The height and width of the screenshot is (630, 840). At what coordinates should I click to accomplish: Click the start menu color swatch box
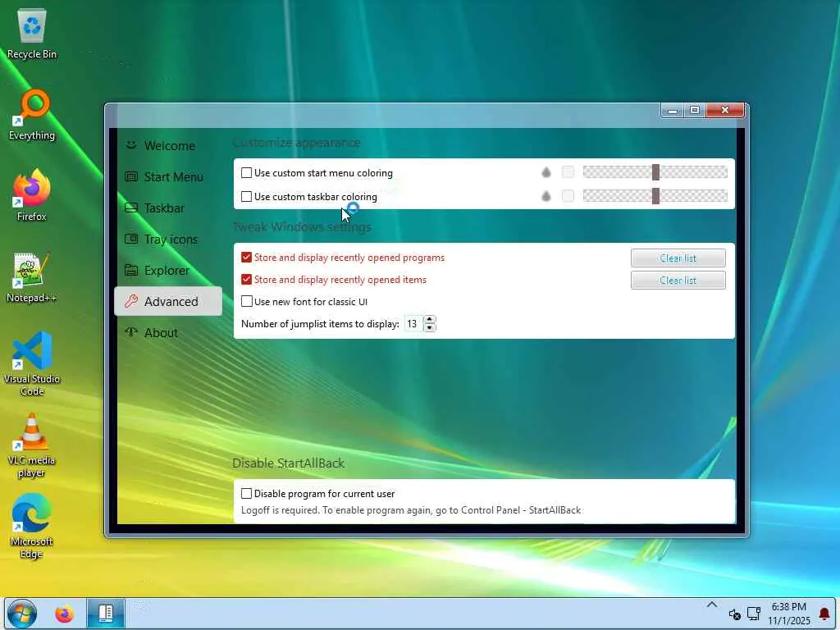[568, 172]
